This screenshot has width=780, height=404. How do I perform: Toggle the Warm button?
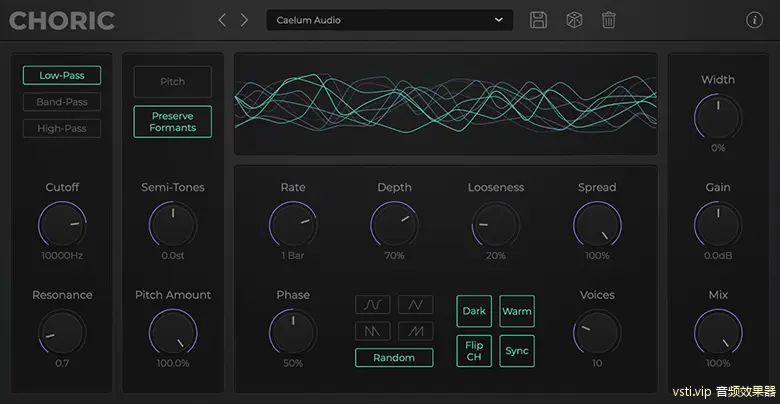[517, 311]
